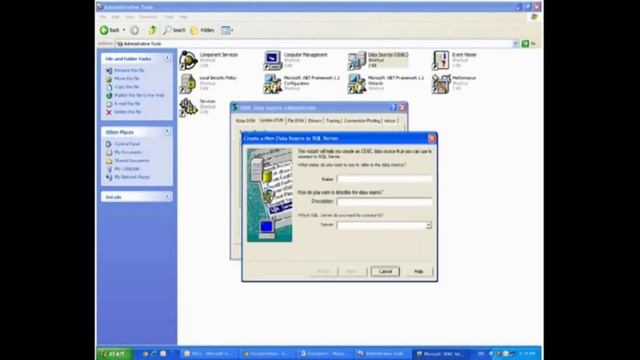Switch to the Drivers tab
This screenshot has width=640, height=360.
[x=315, y=121]
